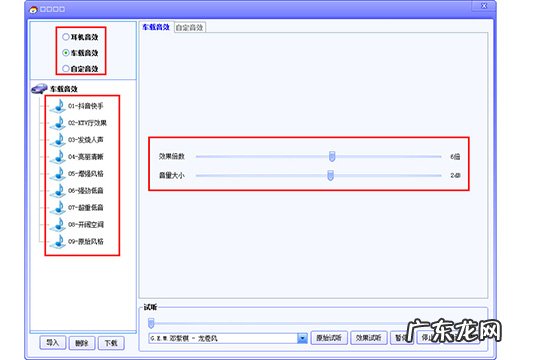Switch to the 车载音效 tab
540x360 pixels.
click(x=156, y=27)
